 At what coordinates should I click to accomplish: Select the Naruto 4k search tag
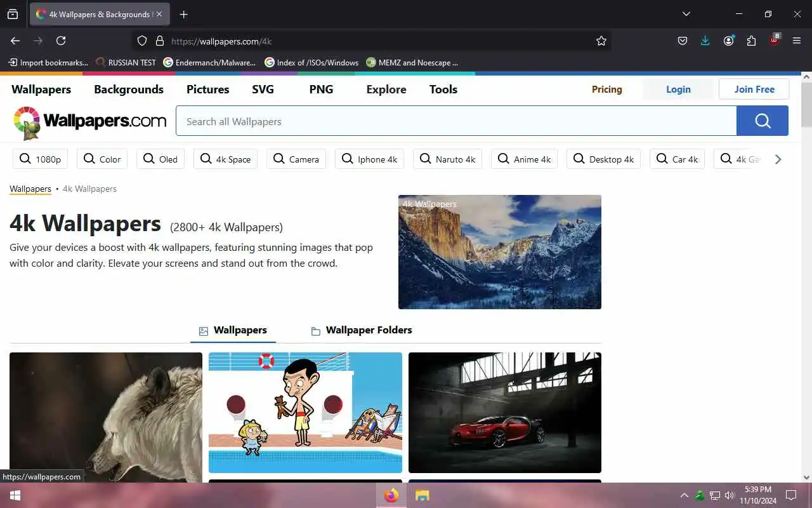(447, 159)
